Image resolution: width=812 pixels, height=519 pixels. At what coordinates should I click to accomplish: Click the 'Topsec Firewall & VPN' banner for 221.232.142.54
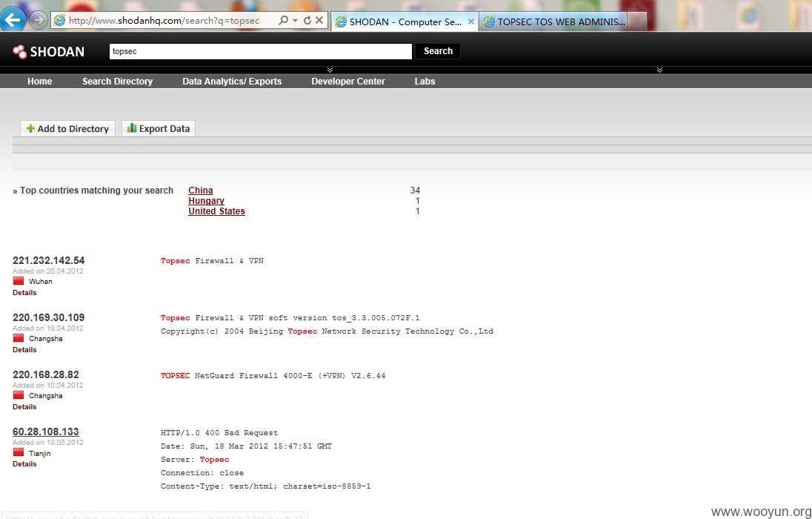pos(212,261)
